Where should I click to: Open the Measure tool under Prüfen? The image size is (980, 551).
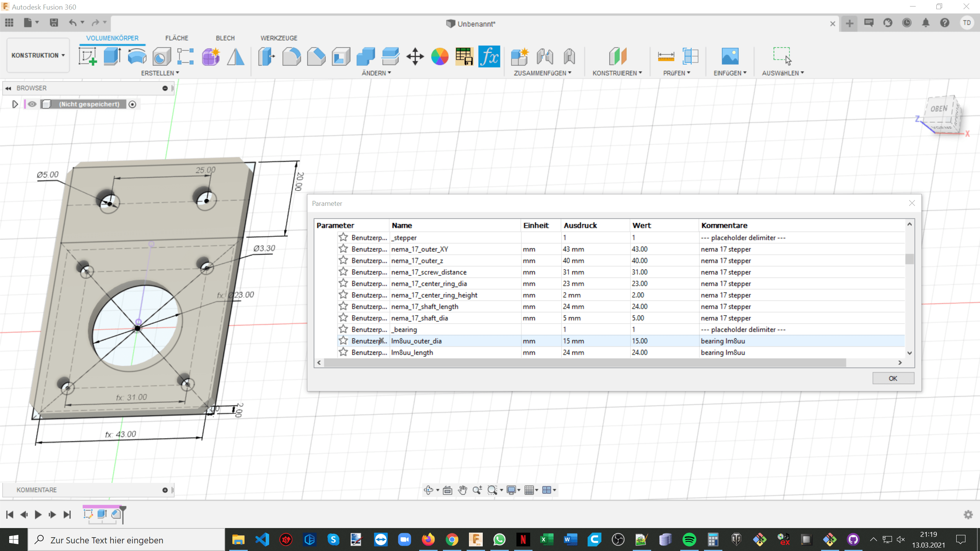click(666, 57)
